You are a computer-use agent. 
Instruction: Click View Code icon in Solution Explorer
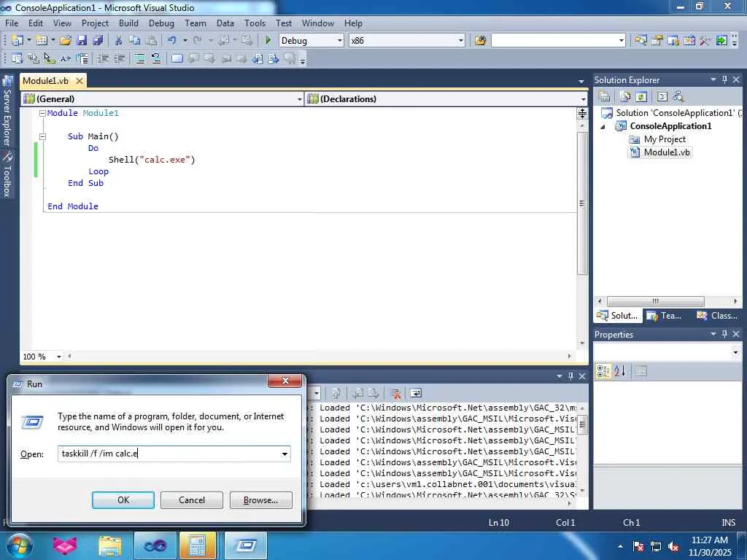point(662,97)
